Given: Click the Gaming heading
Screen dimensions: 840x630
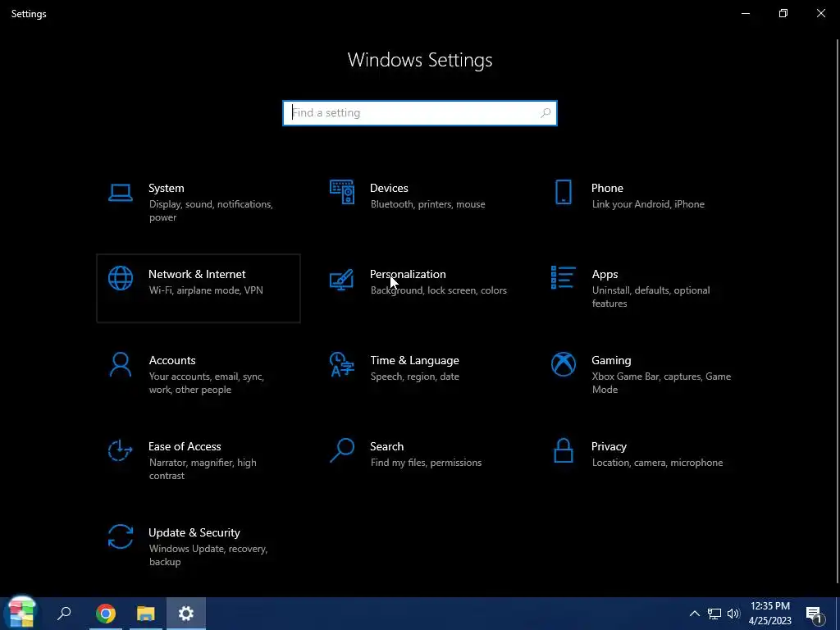Looking at the screenshot, I should point(611,361).
